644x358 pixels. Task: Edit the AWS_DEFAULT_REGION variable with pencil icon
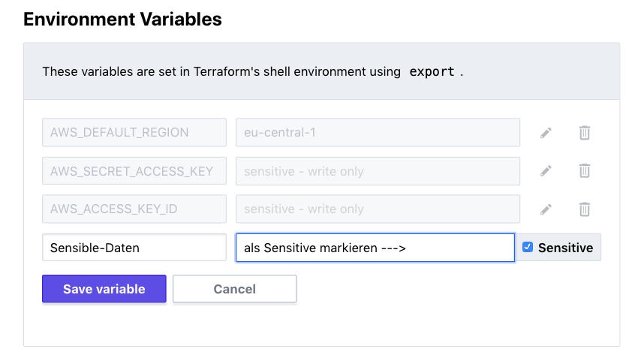(546, 133)
